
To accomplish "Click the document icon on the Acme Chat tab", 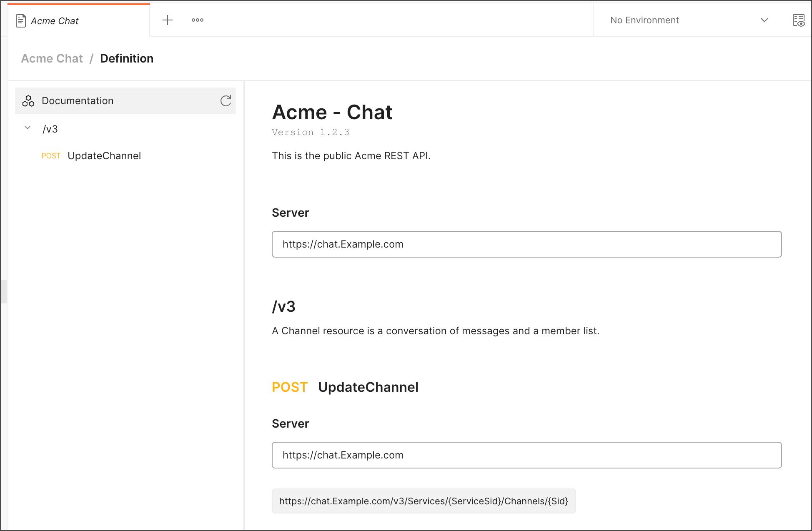I will tap(20, 20).
